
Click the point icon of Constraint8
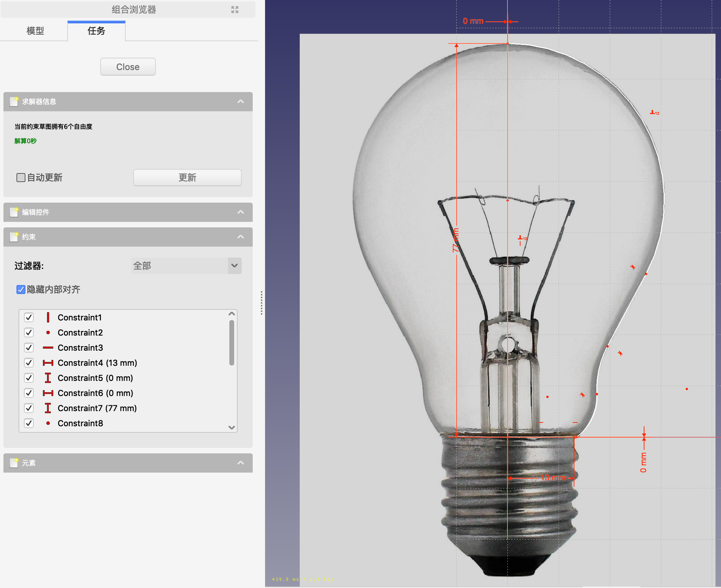point(48,423)
